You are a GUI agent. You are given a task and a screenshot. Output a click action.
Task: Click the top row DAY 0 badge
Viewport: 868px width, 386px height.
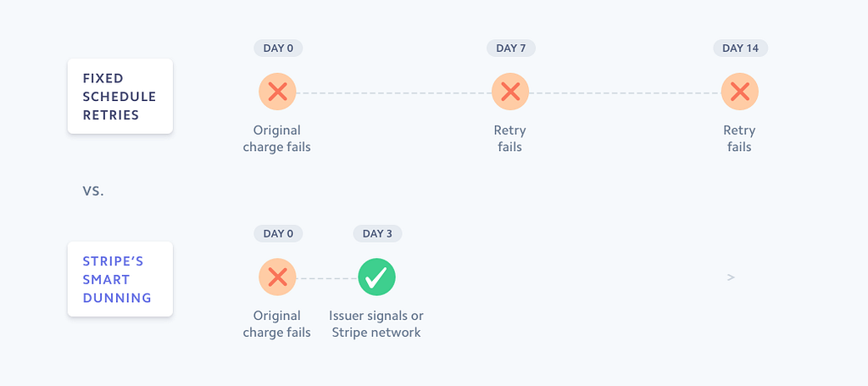point(278,48)
